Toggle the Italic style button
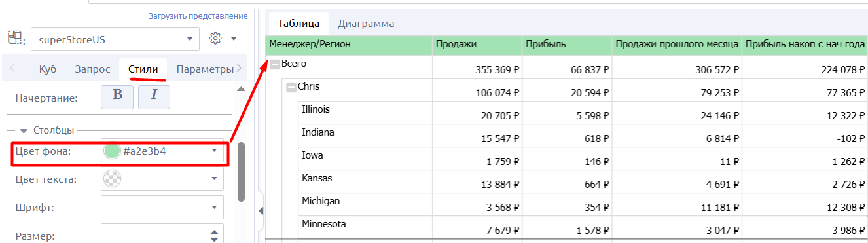868x243 pixels. pos(154,95)
